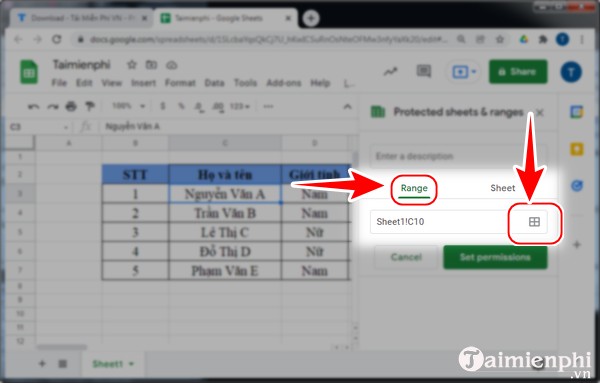Select the cell Đỗ Thị D
Screen dimensions: 600x383
coord(225,251)
